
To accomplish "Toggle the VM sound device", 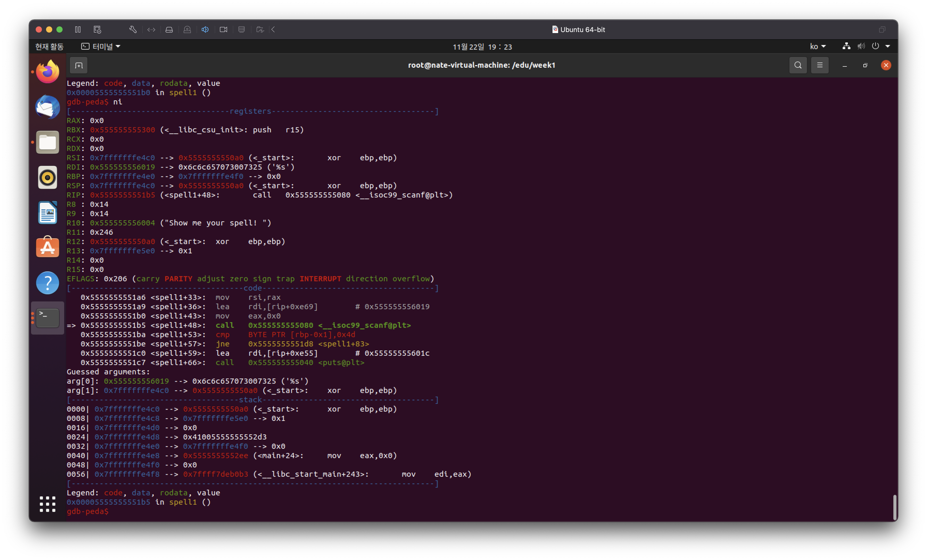I will (x=205, y=29).
